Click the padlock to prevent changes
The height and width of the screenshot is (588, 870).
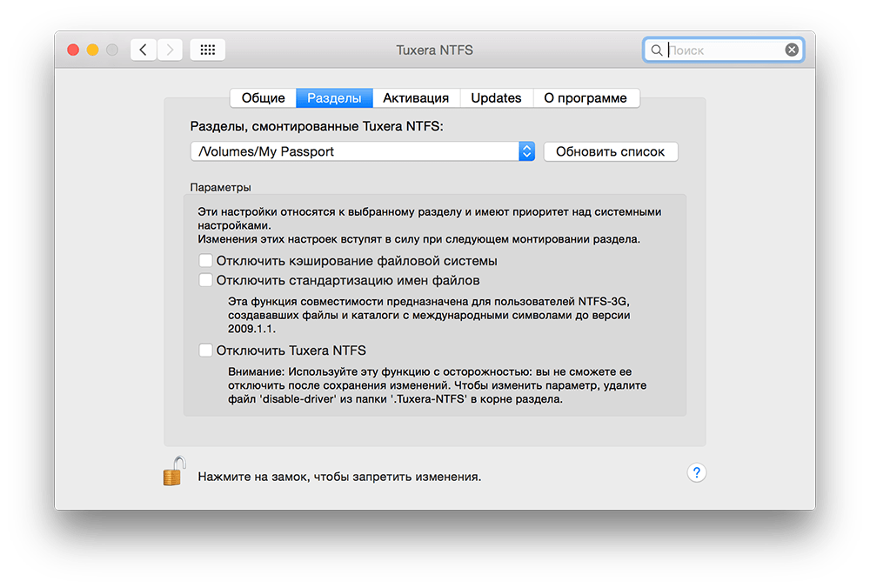pyautogui.click(x=174, y=471)
